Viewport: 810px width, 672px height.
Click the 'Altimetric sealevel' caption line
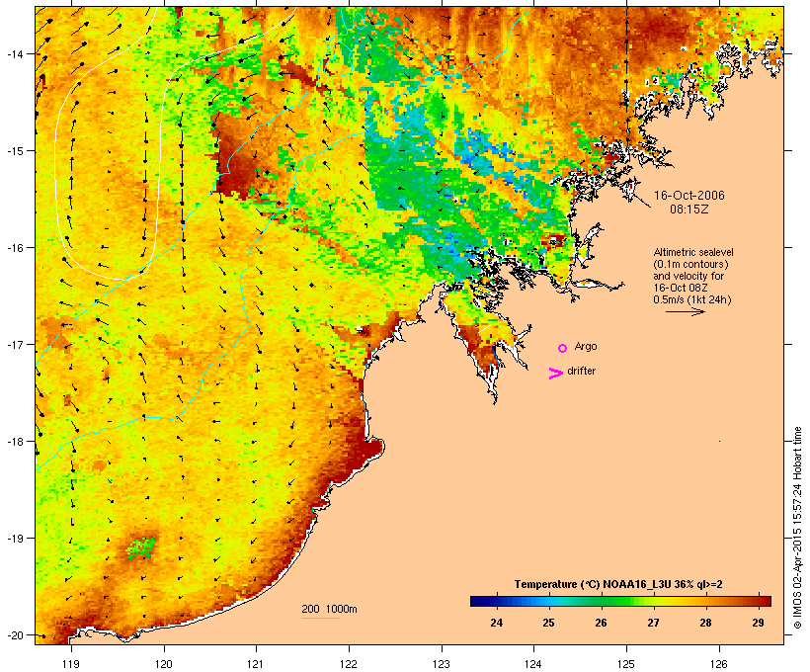click(693, 252)
